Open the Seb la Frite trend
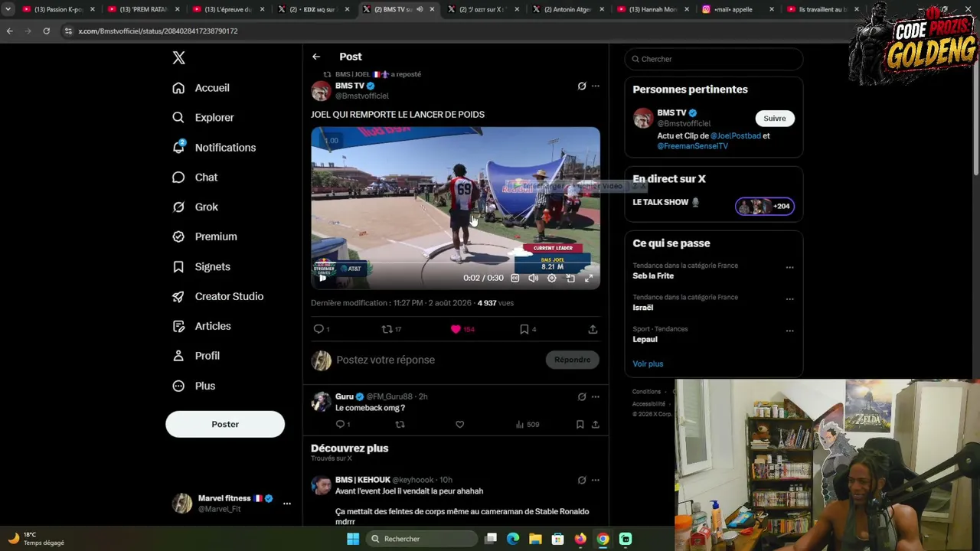Screen dimensions: 980x551 (x=653, y=276)
